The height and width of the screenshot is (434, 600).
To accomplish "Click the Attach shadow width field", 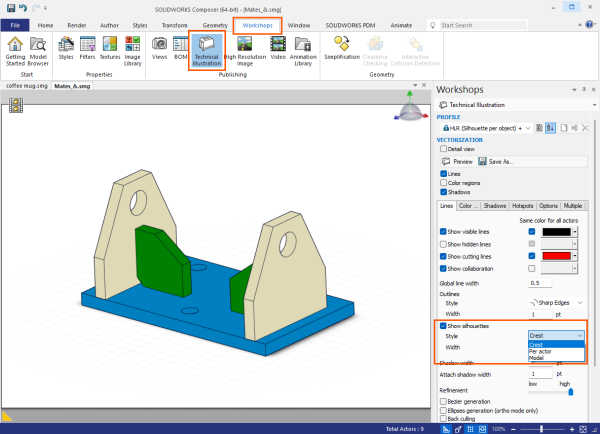I will coord(540,374).
